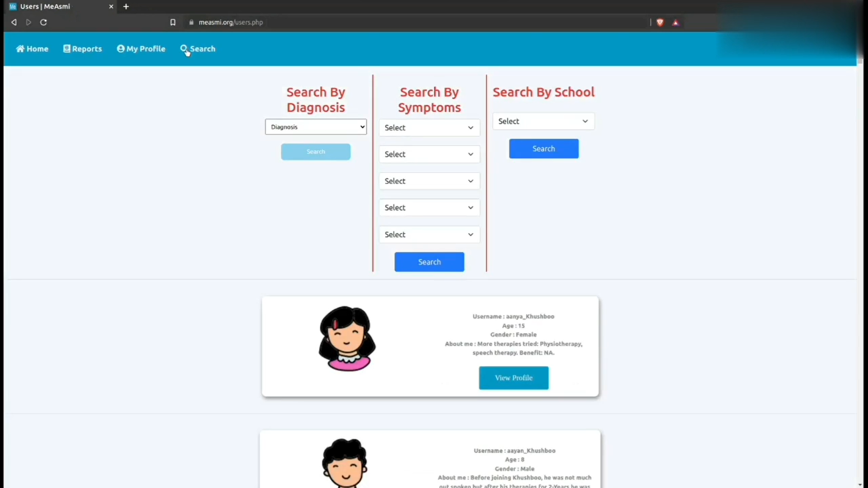
Task: Expand the Search By School Select dropdown
Action: click(x=543, y=121)
